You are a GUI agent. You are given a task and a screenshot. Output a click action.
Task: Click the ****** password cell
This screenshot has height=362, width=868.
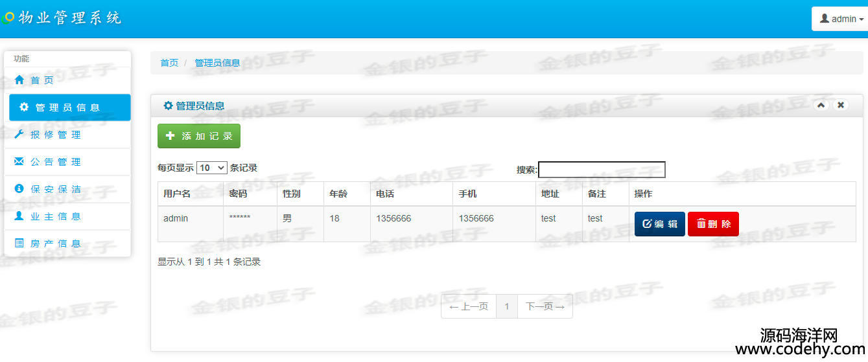[x=250, y=224]
